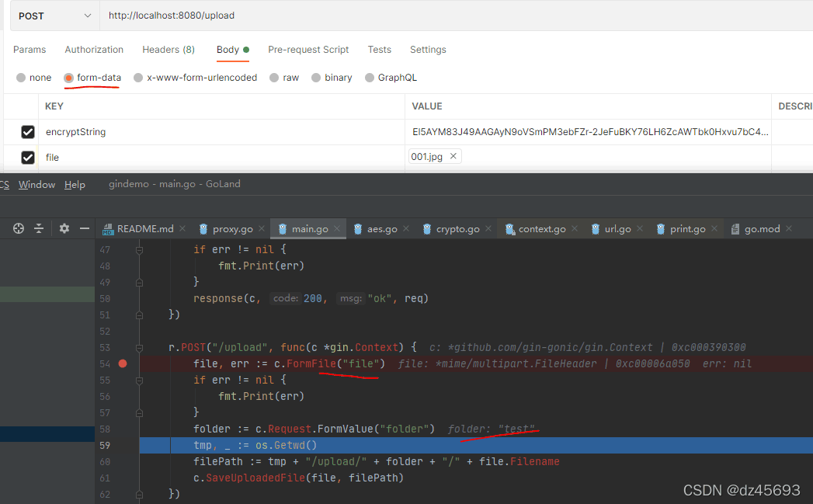Select the x-www-form-urlencoded radio button
The image size is (813, 504).
coord(138,78)
